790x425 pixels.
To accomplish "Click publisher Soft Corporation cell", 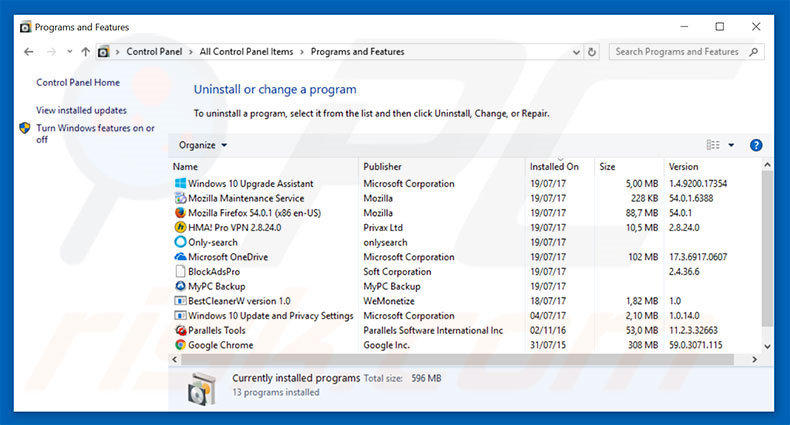I will coord(397,271).
